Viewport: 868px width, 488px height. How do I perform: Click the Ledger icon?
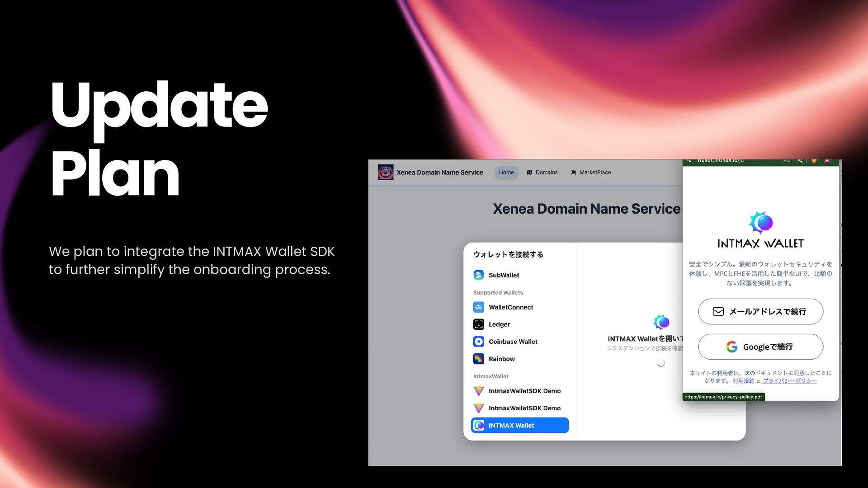coord(478,324)
